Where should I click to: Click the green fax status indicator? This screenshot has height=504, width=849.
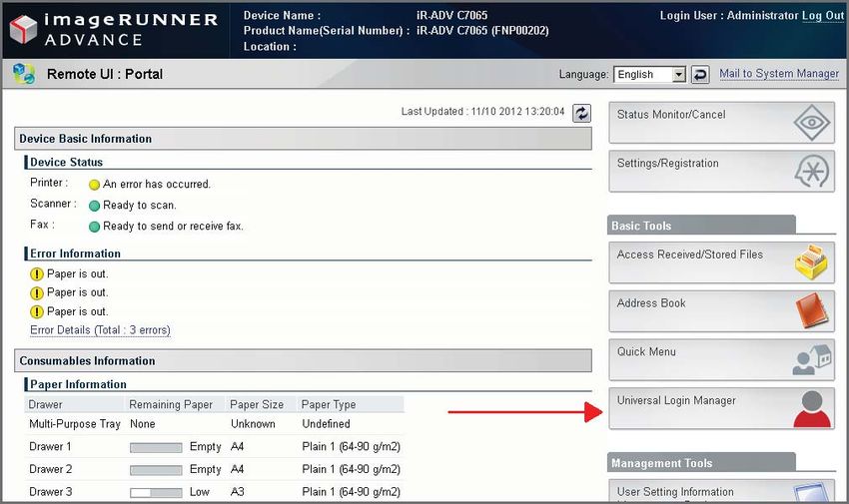click(x=94, y=227)
